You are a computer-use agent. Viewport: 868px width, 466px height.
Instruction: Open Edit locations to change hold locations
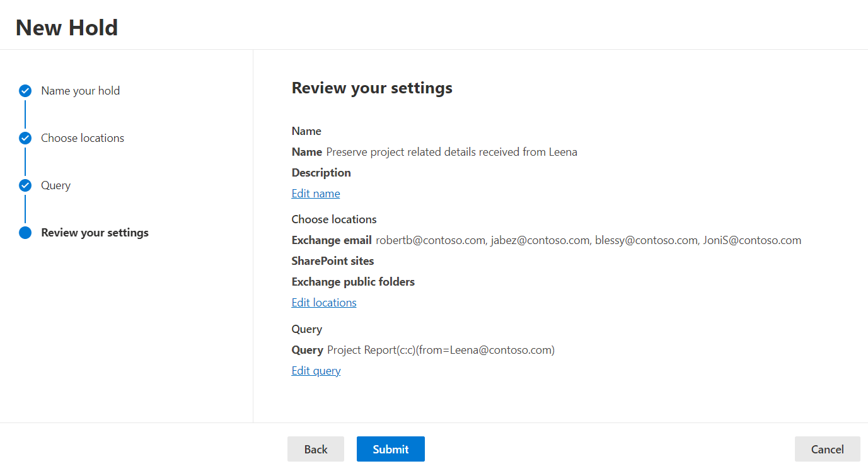[323, 302]
